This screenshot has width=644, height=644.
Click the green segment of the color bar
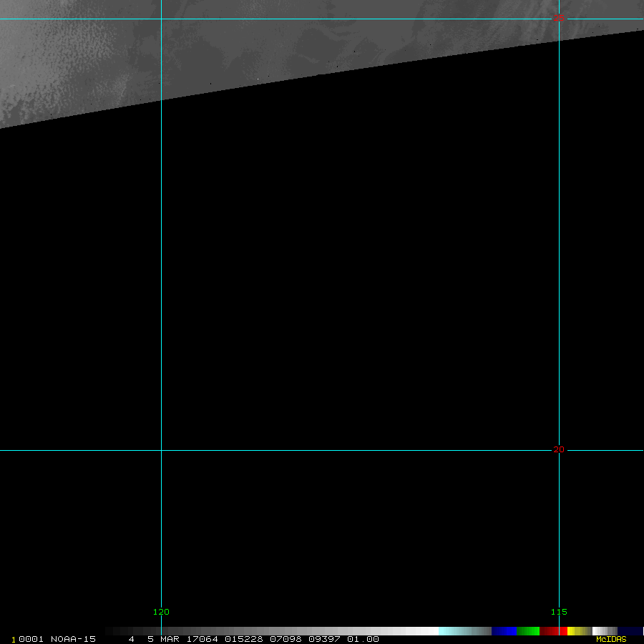click(528, 631)
